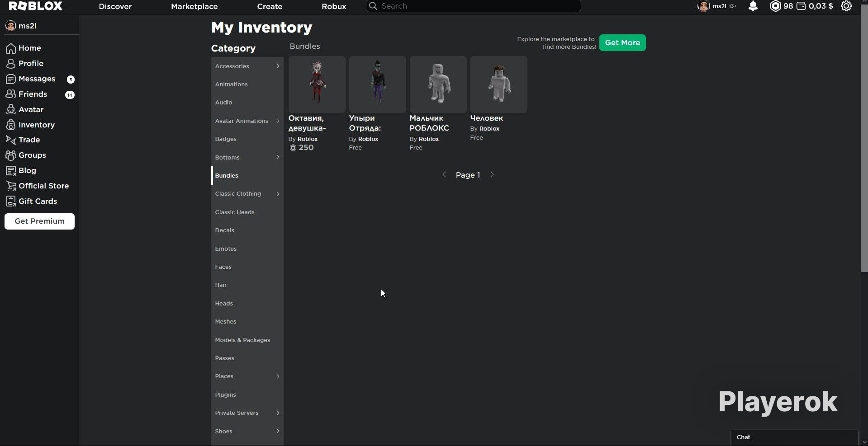868x446 pixels.
Task: Click the Gift Cards icon
Action: point(11,201)
